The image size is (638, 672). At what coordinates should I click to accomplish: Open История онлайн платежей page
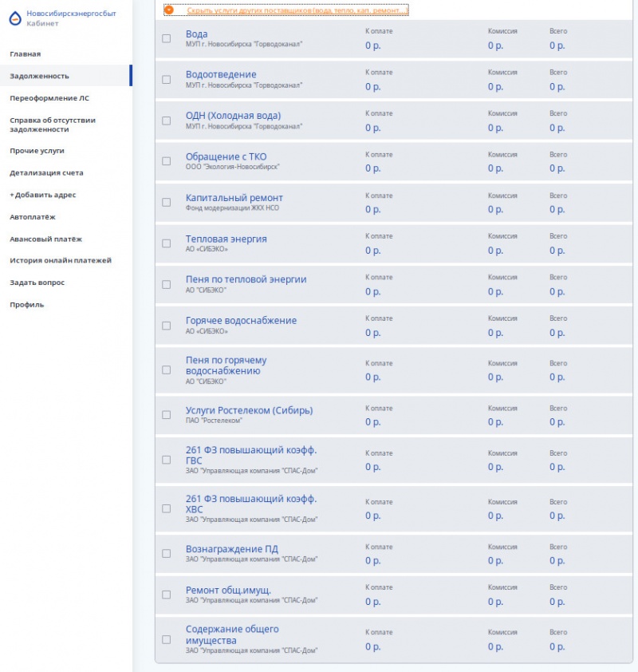[61, 260]
